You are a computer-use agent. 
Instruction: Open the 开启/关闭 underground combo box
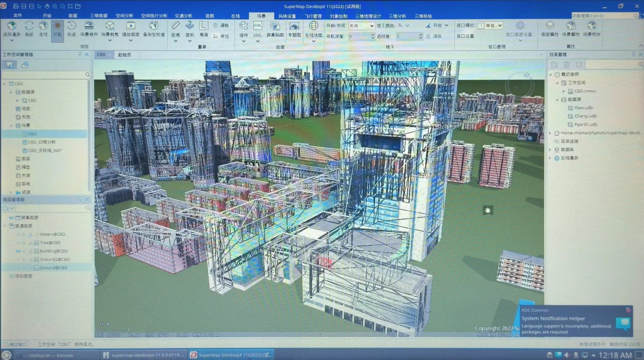tap(361, 26)
